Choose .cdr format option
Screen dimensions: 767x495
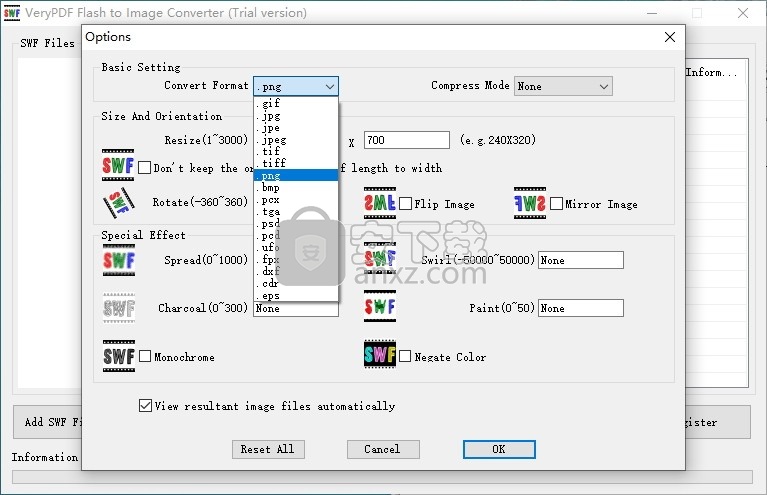coord(296,283)
